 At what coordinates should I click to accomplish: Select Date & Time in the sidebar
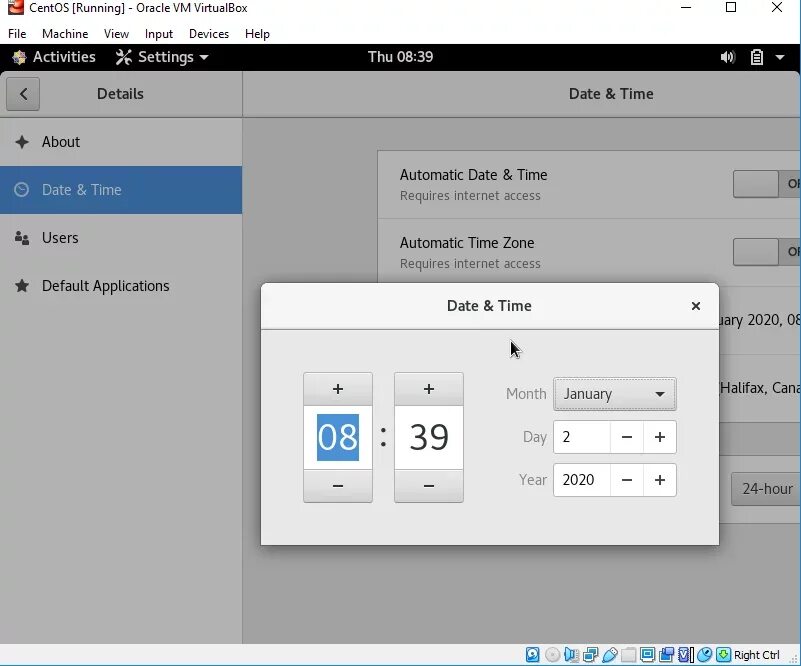[x=121, y=190]
